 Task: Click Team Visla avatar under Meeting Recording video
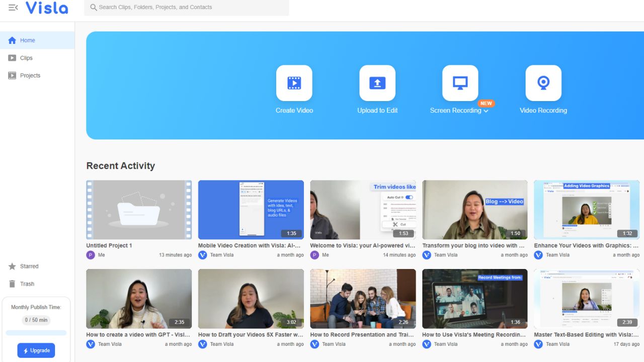427,344
